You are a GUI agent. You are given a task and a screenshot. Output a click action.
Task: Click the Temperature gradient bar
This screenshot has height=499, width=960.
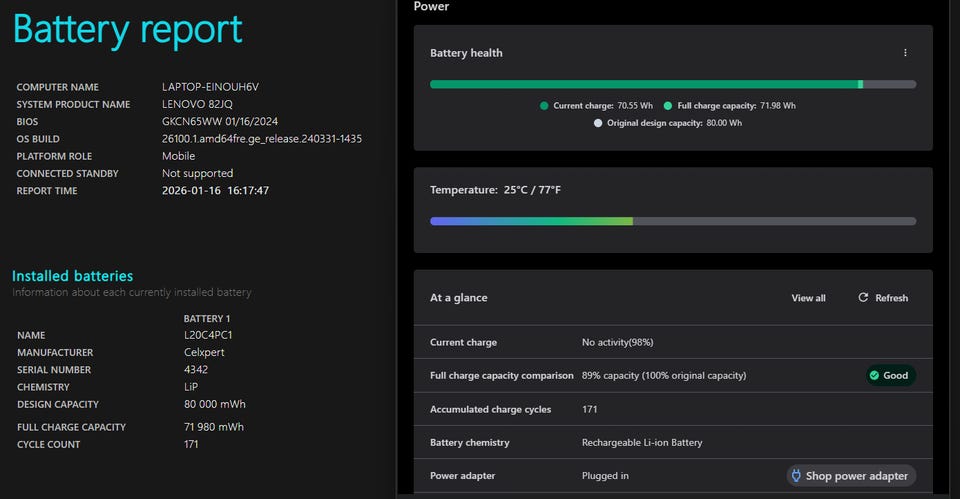point(672,221)
